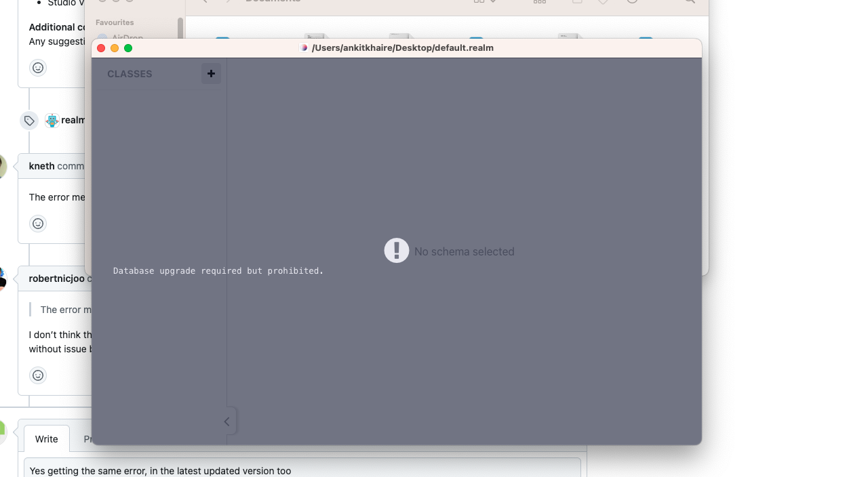Click the Realm document icon in the title bar

click(x=304, y=47)
